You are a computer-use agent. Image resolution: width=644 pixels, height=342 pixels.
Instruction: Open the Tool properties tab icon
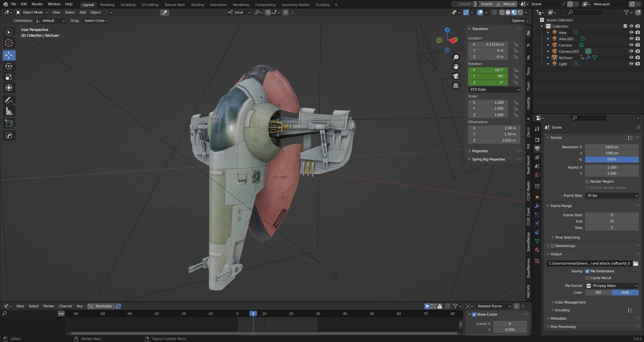(537, 129)
